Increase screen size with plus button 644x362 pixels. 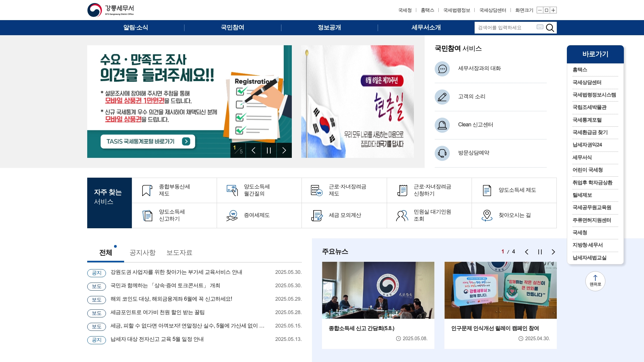553,10
